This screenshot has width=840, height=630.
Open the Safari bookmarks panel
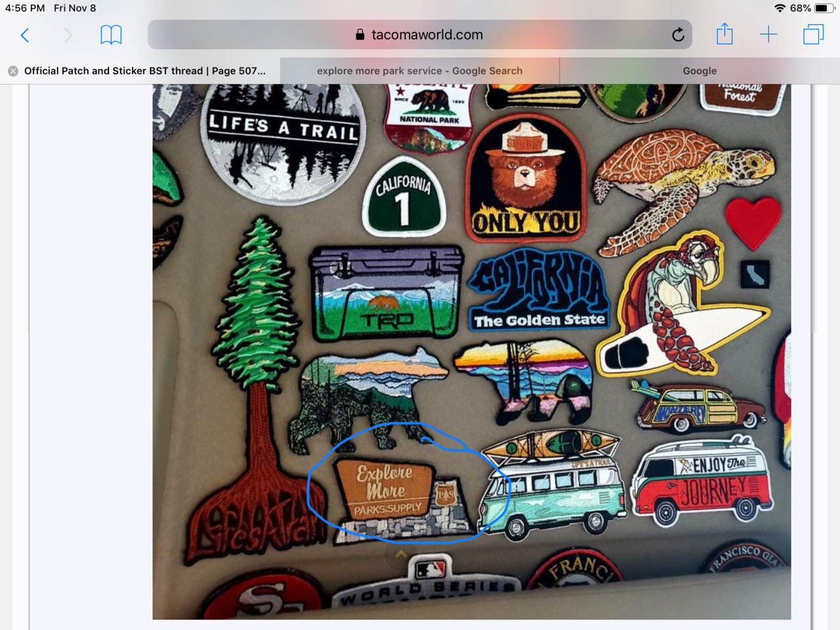tap(111, 35)
